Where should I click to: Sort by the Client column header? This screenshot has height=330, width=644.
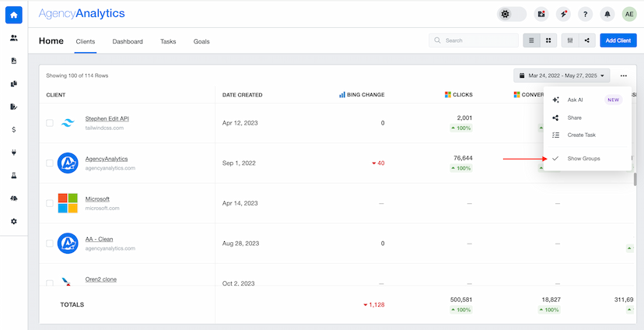pyautogui.click(x=56, y=95)
